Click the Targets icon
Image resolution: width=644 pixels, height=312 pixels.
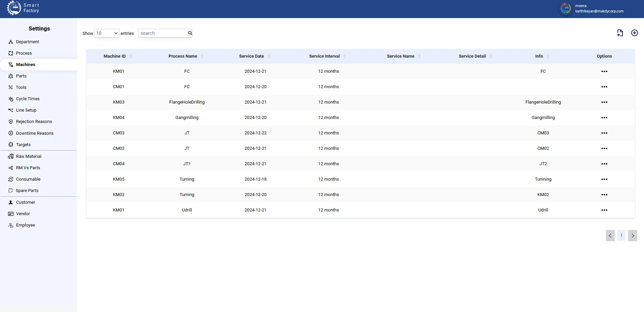tap(11, 144)
